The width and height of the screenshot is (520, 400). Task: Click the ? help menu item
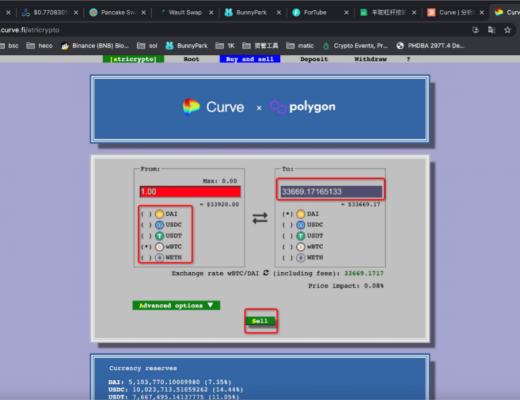408,59
